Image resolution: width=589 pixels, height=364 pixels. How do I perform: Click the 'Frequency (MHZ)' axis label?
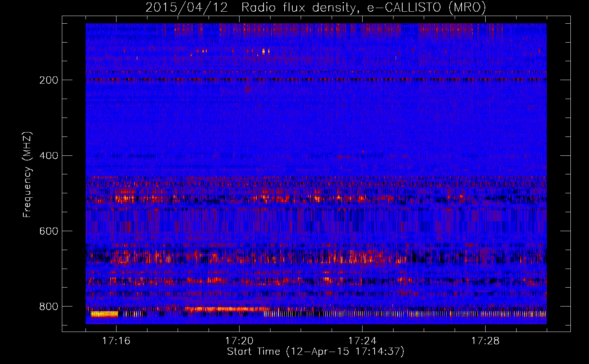click(x=27, y=175)
